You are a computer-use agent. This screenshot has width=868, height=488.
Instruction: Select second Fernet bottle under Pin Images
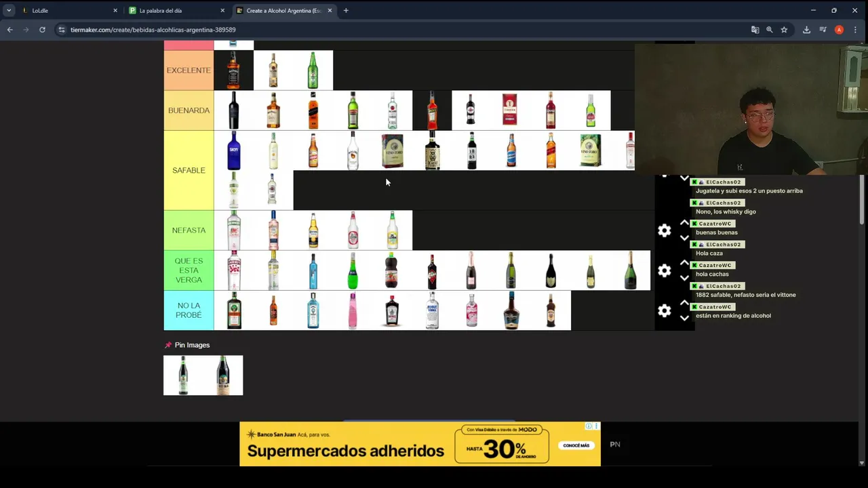coord(223,375)
